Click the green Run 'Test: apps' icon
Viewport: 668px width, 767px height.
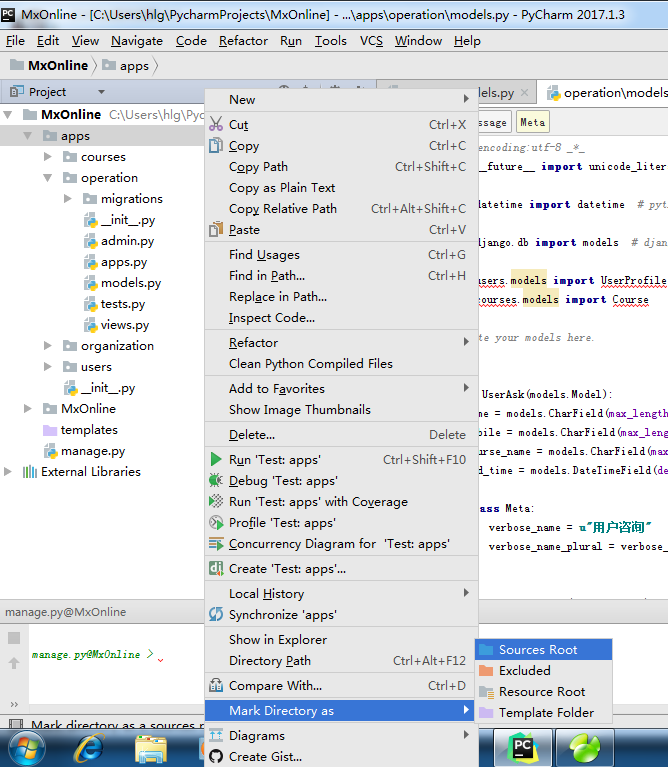click(216, 459)
